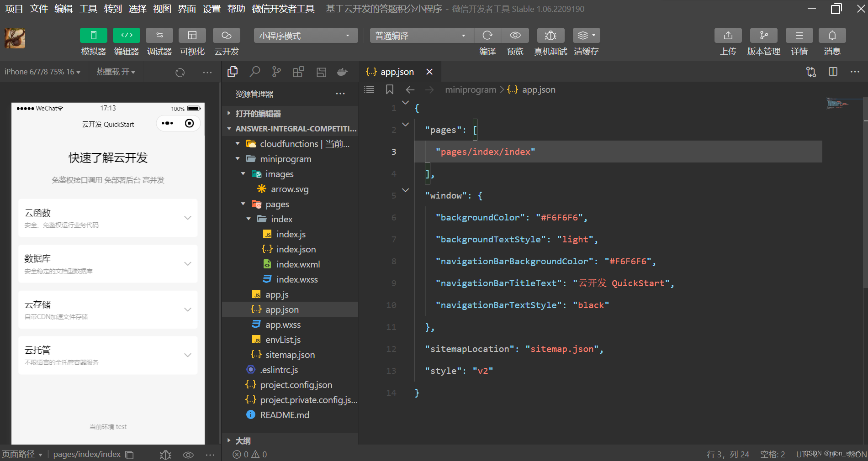Click the outline list icon in breadcrumb bar
The image size is (868, 461).
(x=369, y=89)
